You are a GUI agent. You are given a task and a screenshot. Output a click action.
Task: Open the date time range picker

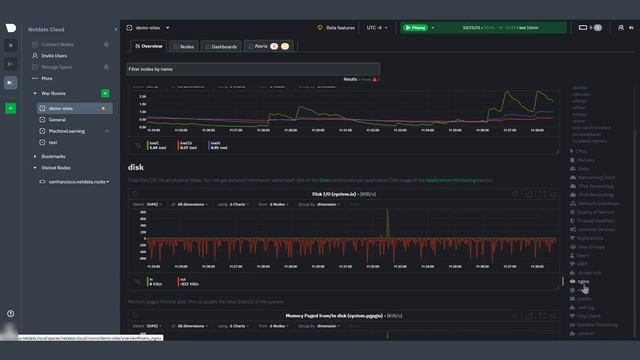tap(500, 28)
